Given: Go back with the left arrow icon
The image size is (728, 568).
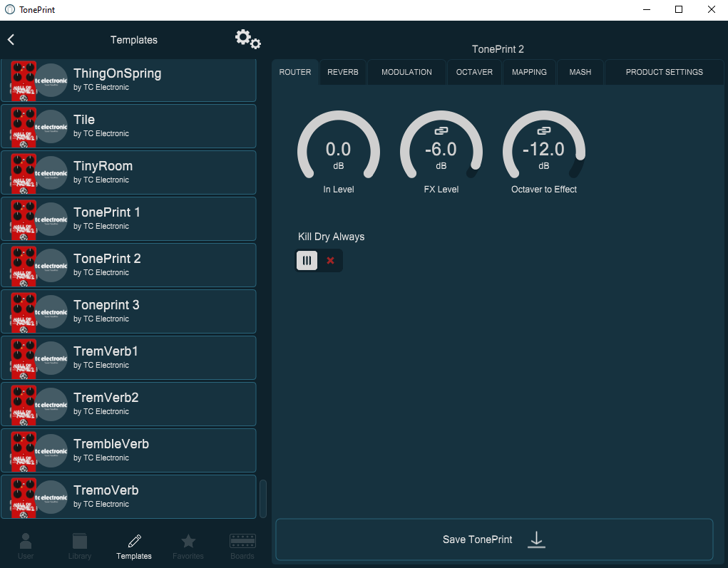Looking at the screenshot, I should tap(11, 40).
